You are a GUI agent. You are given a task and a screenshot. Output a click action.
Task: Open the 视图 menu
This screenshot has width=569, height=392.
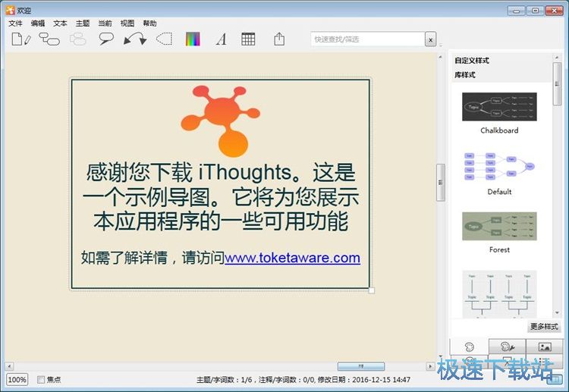pyautogui.click(x=127, y=24)
